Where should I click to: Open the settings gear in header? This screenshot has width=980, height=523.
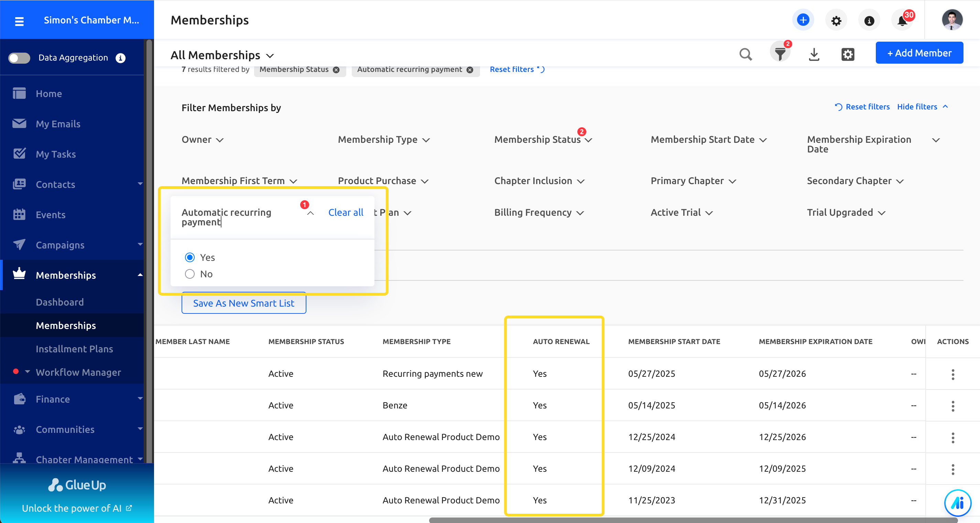click(836, 21)
